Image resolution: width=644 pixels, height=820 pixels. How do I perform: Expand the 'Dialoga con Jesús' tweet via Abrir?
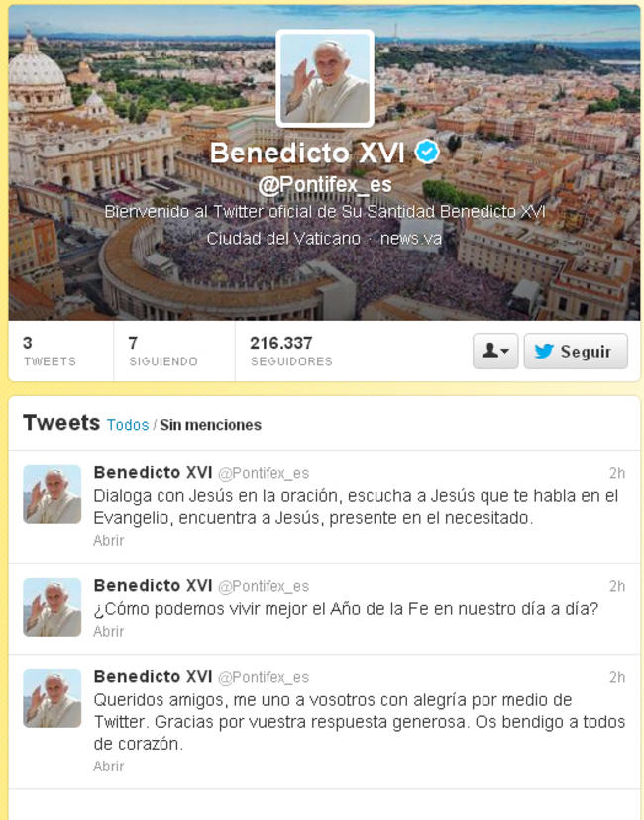tap(108, 540)
